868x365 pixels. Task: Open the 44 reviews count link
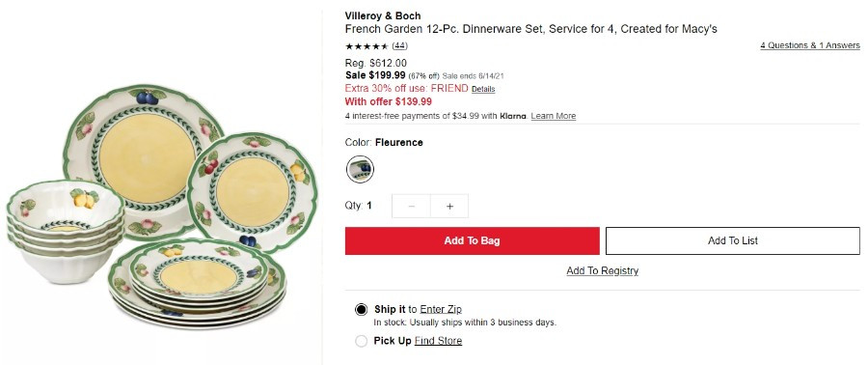(x=399, y=46)
